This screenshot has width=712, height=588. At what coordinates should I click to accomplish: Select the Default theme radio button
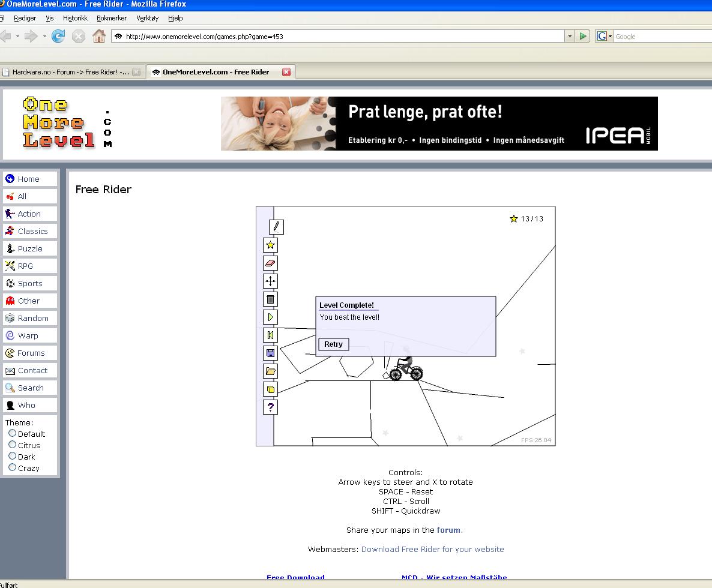tap(12, 433)
